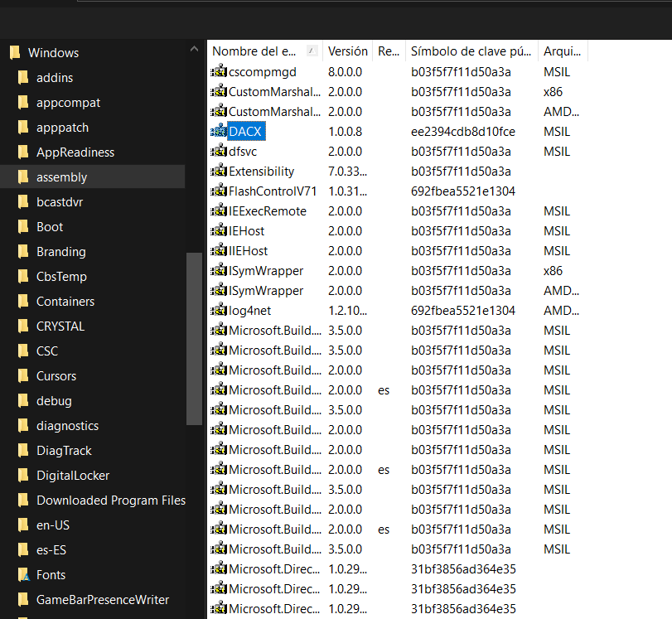Select x86 CustomMarshal... assembly row

(x=397, y=91)
